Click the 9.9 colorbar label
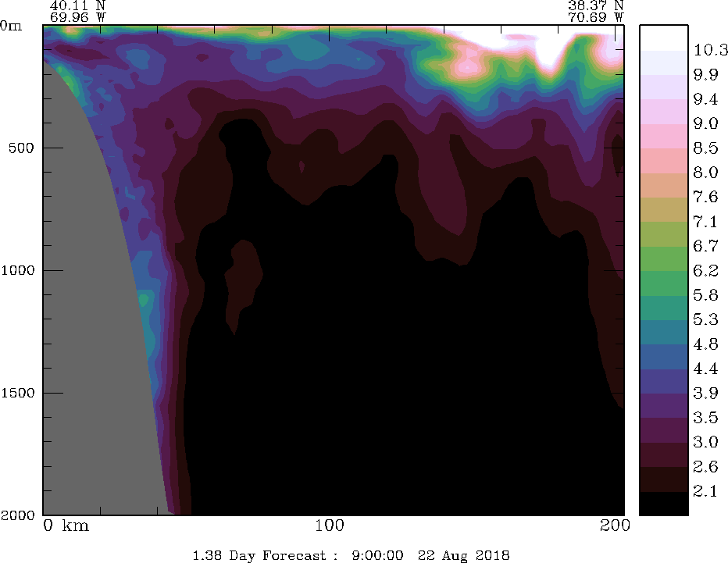 point(705,74)
